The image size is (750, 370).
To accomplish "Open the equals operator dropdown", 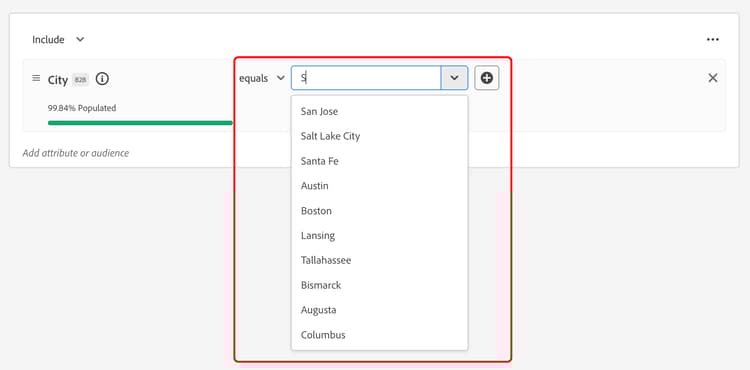I will tap(262, 78).
